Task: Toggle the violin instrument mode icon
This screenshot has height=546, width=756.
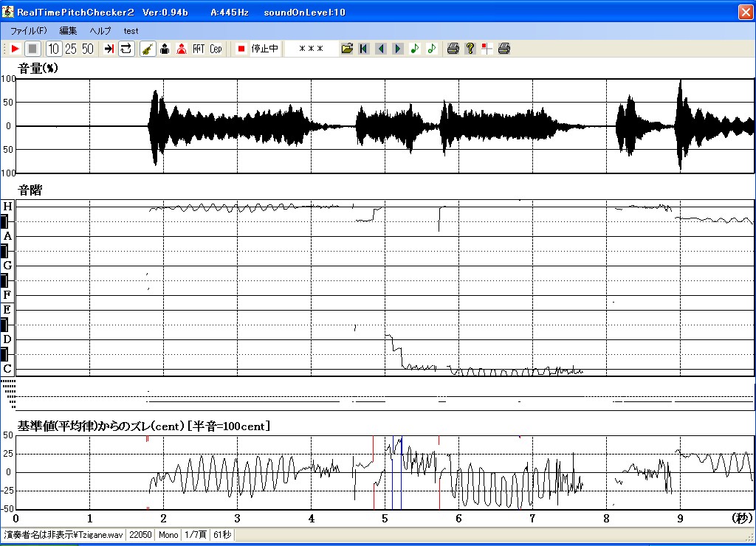Action: [148, 49]
